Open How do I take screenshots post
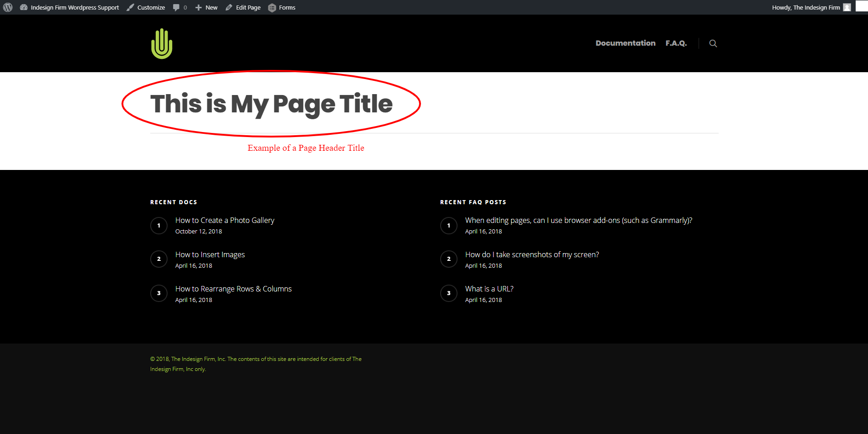 click(x=532, y=254)
